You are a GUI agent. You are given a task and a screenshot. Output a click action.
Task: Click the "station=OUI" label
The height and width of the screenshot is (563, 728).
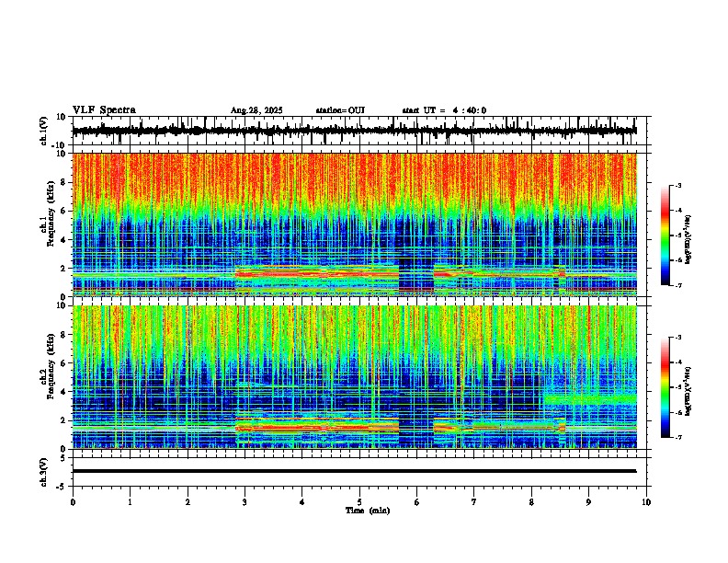tap(340, 110)
